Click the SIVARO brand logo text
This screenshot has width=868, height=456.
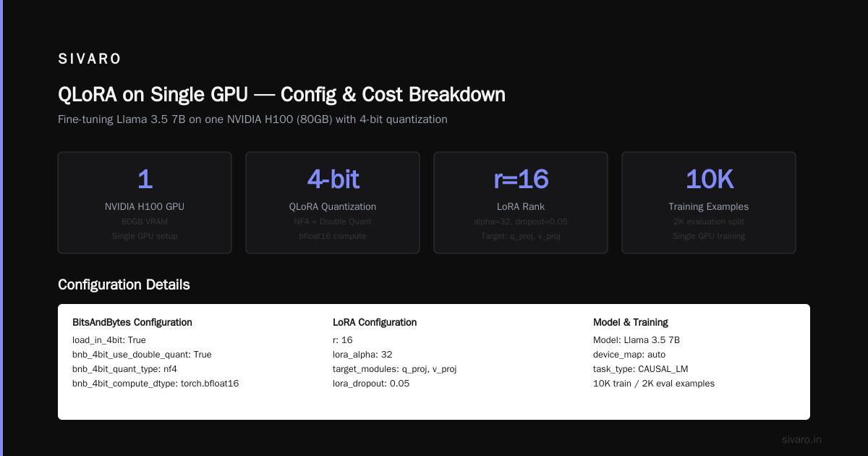90,59
